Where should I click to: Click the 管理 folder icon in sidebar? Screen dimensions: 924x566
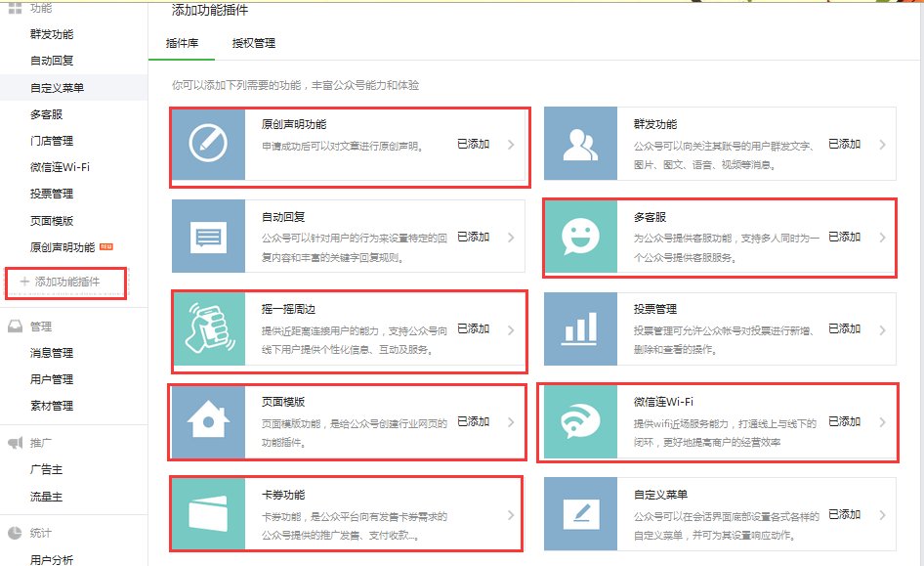click(14, 327)
